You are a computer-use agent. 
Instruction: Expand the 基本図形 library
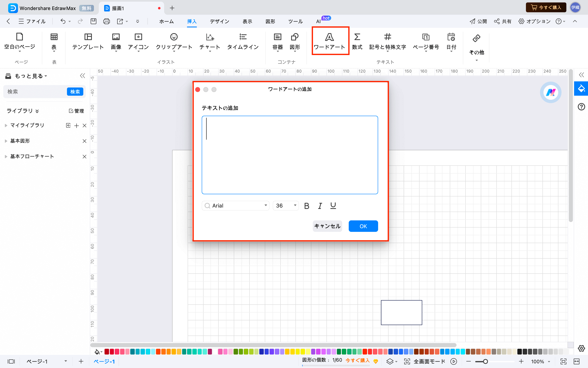coord(6,141)
